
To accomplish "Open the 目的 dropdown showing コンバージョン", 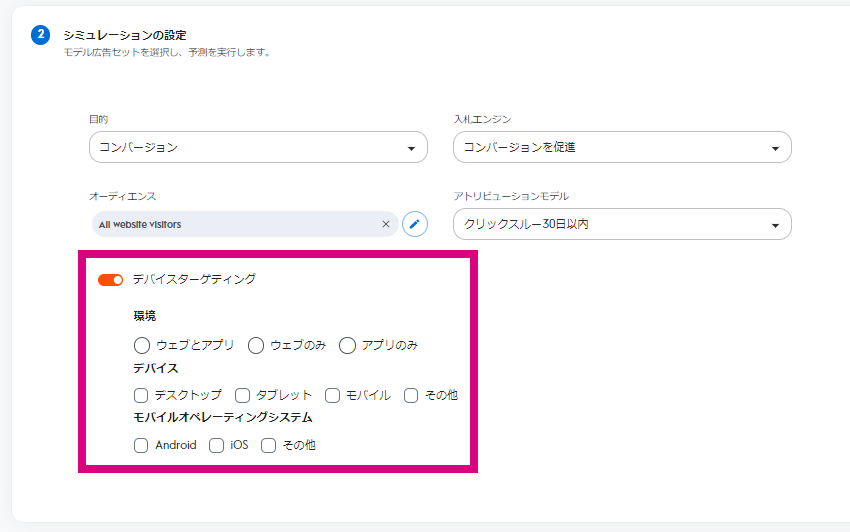I will [258, 147].
